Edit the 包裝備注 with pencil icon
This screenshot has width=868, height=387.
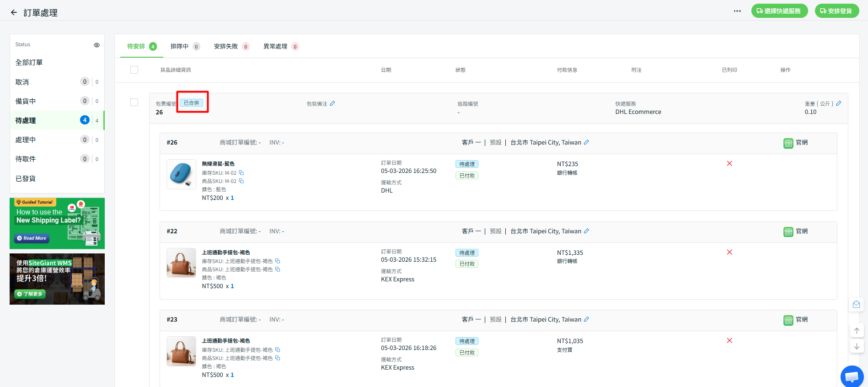click(332, 103)
